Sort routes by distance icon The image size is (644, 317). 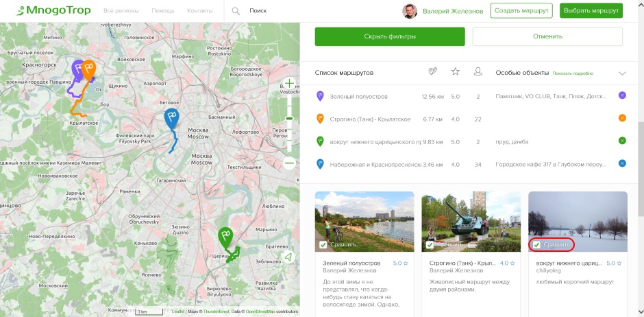pos(432,71)
